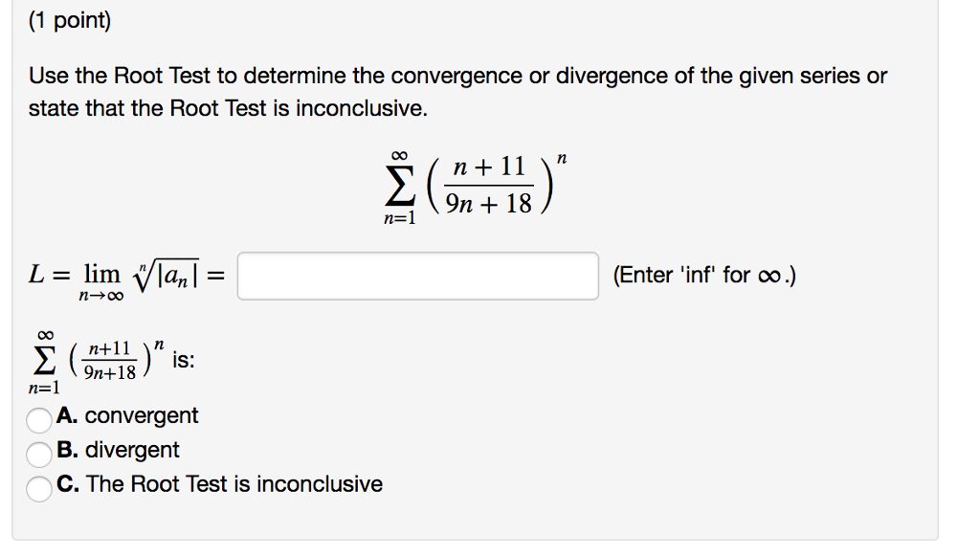Click the exponent n on the series term
This screenshot has height=557, width=980.
(562, 157)
